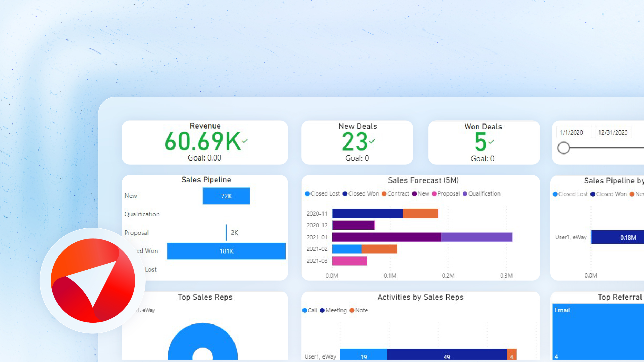Select the Meeting segment showing 49

pos(447,355)
